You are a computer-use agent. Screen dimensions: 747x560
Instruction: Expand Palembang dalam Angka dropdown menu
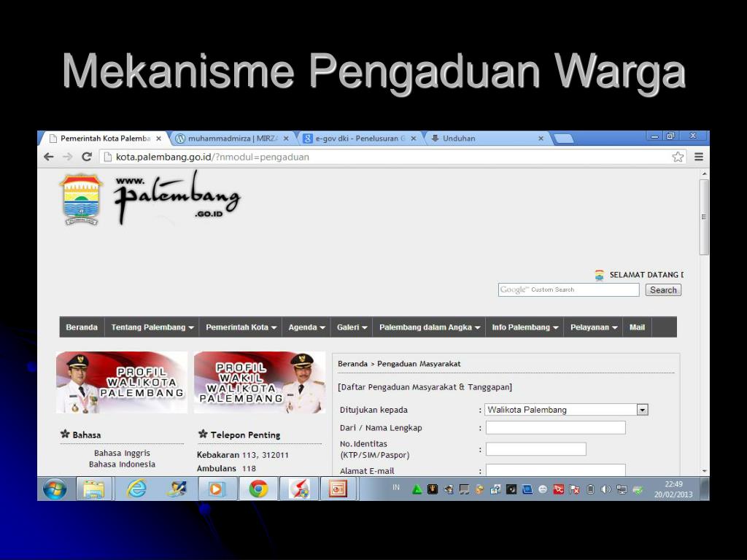429,327
